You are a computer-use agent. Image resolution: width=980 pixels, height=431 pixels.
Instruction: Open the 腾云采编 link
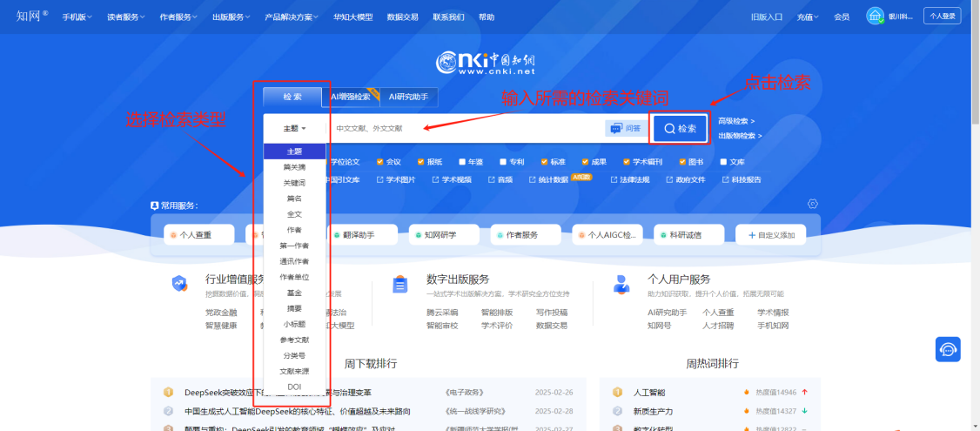pos(442,312)
